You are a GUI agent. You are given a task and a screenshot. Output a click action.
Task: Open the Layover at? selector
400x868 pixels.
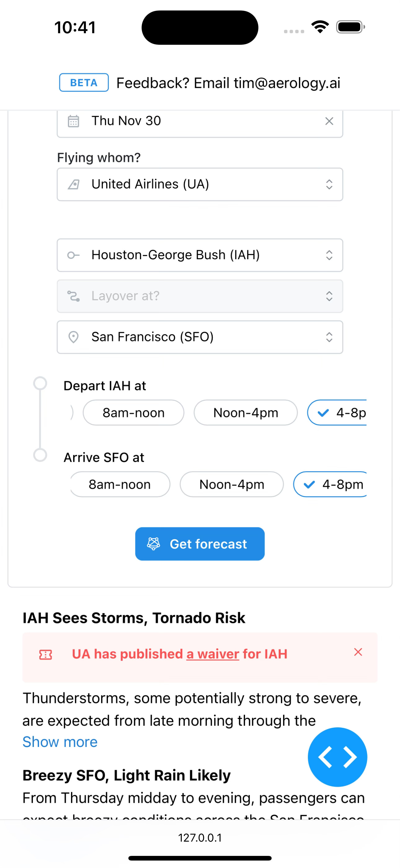(x=200, y=296)
